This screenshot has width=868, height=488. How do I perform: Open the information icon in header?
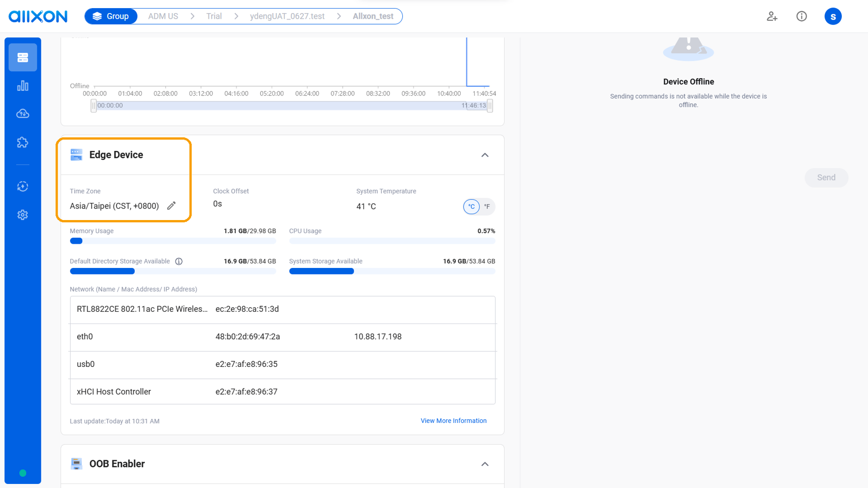(x=801, y=17)
